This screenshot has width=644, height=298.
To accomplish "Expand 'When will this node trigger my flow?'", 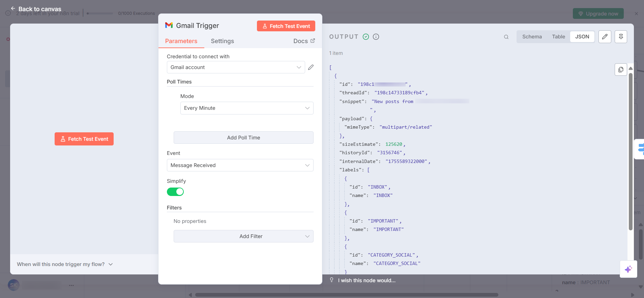I will 65,264.
